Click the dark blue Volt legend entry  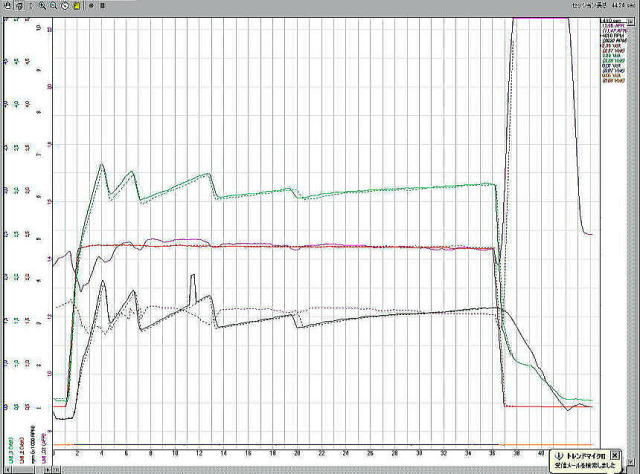tap(613, 66)
